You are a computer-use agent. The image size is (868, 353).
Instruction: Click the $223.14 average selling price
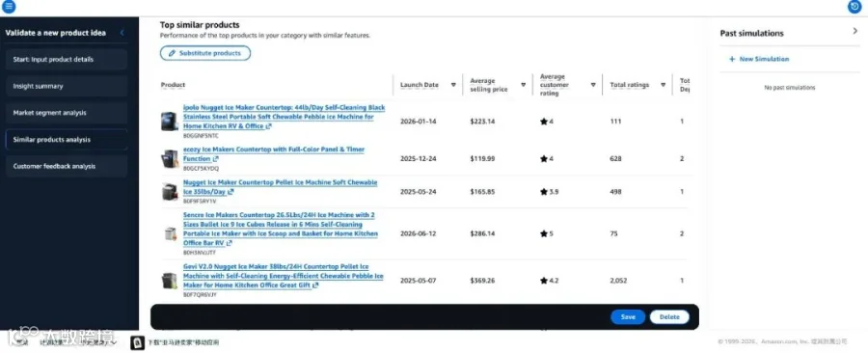483,122
